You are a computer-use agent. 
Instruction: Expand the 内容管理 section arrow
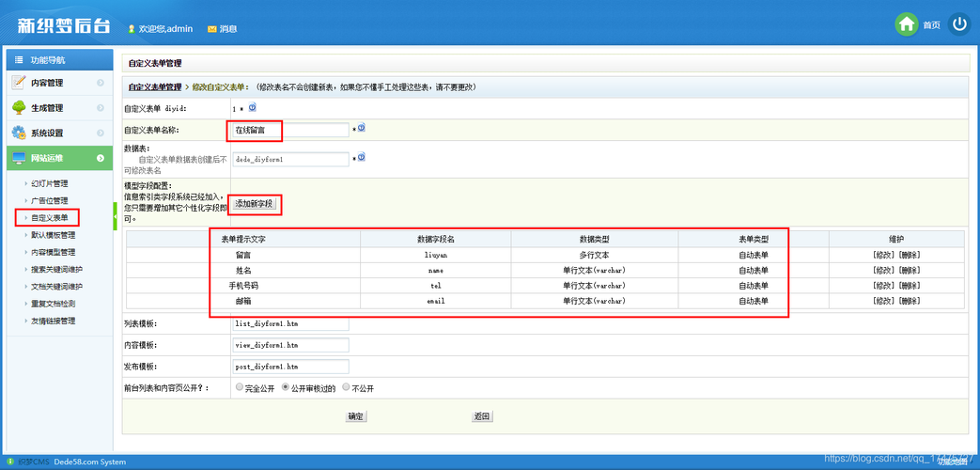pos(101,83)
